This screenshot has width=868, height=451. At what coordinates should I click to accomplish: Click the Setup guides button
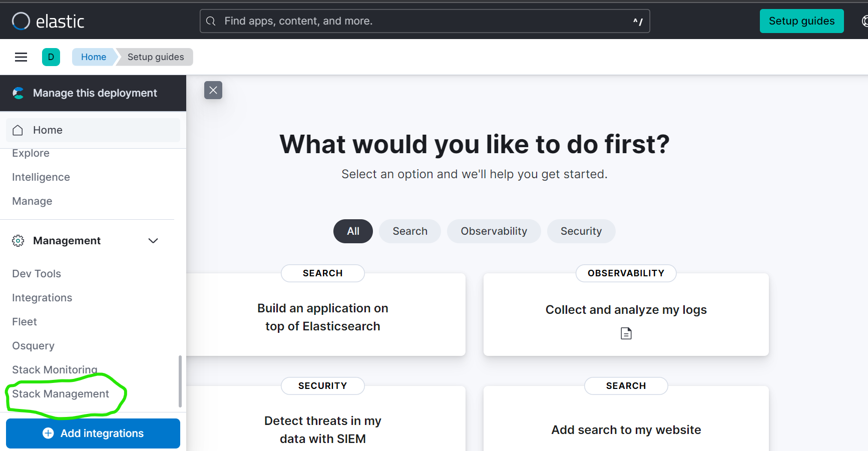coord(801,21)
